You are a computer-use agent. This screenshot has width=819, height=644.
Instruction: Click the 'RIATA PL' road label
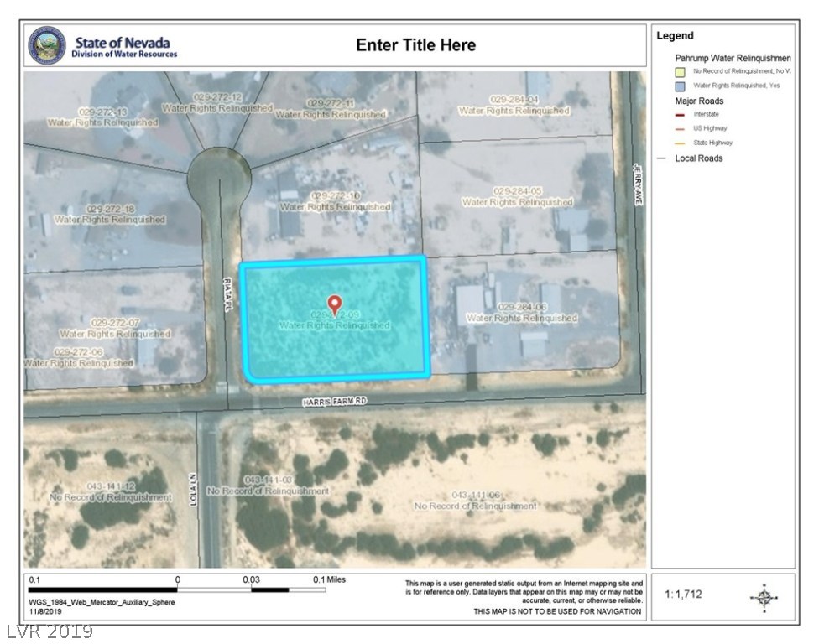tap(227, 295)
